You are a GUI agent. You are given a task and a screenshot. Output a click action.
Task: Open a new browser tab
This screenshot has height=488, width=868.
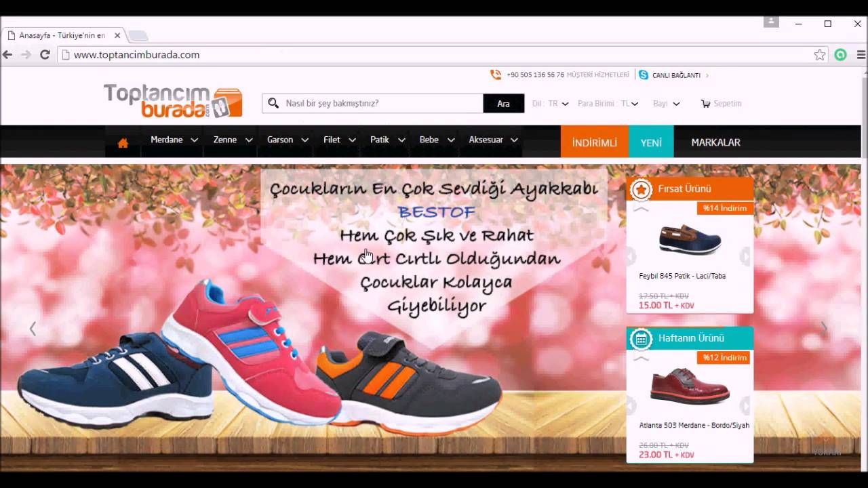[x=138, y=35]
